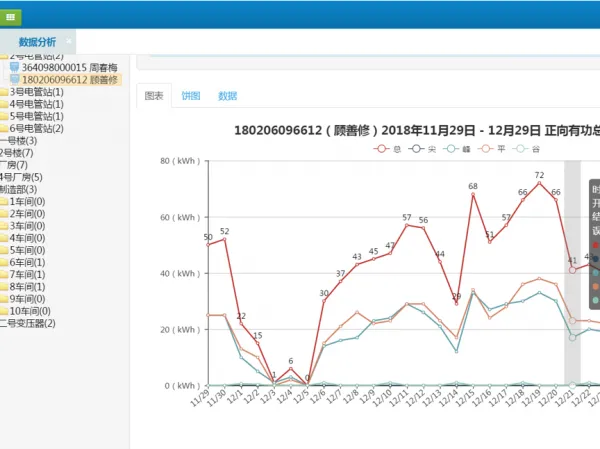Select the 7车间(1) folder label
This screenshot has width=600, height=449.
(x=27, y=275)
